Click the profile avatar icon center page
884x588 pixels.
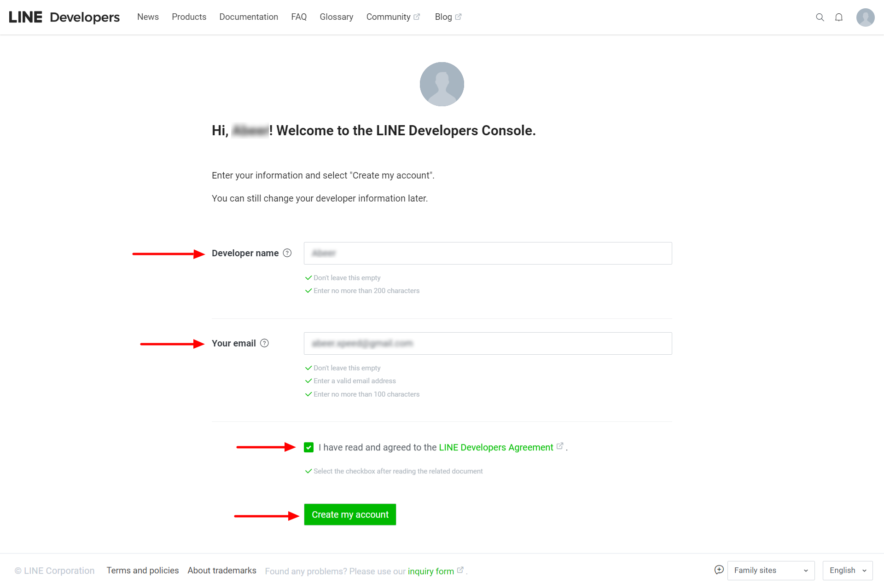coord(442,84)
